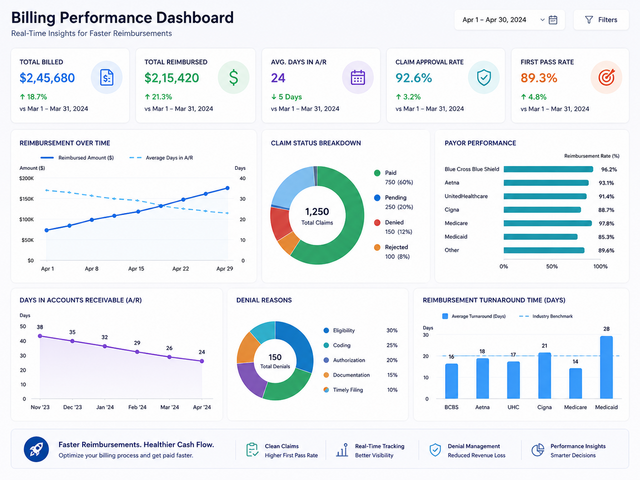The image size is (640, 480).
Task: Click the BCBS turnaround bar
Action: click(451, 381)
